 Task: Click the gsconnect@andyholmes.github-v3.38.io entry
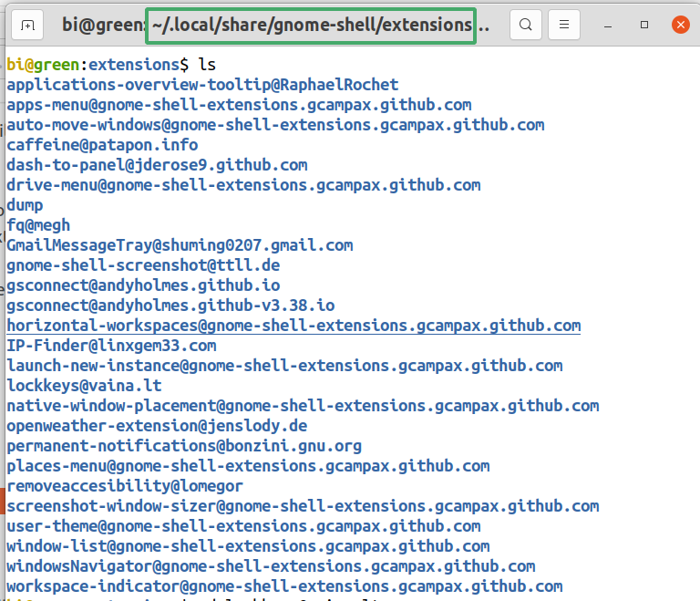tap(170, 306)
